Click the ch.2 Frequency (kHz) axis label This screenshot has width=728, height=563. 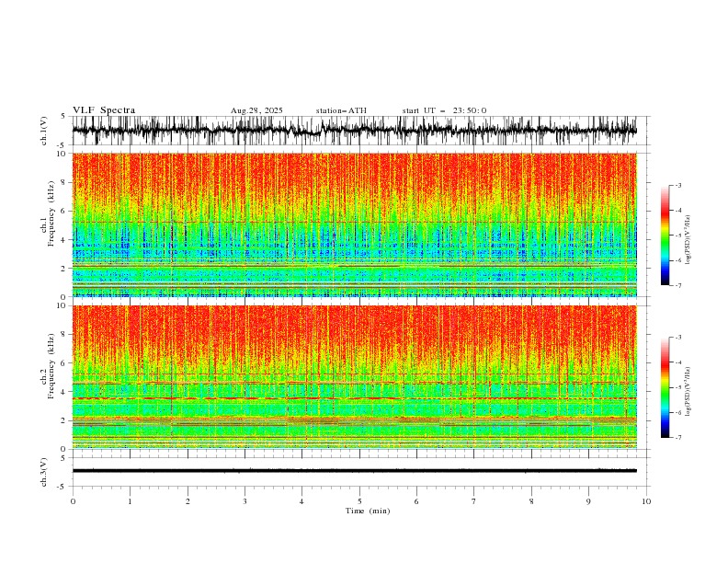click(x=48, y=366)
